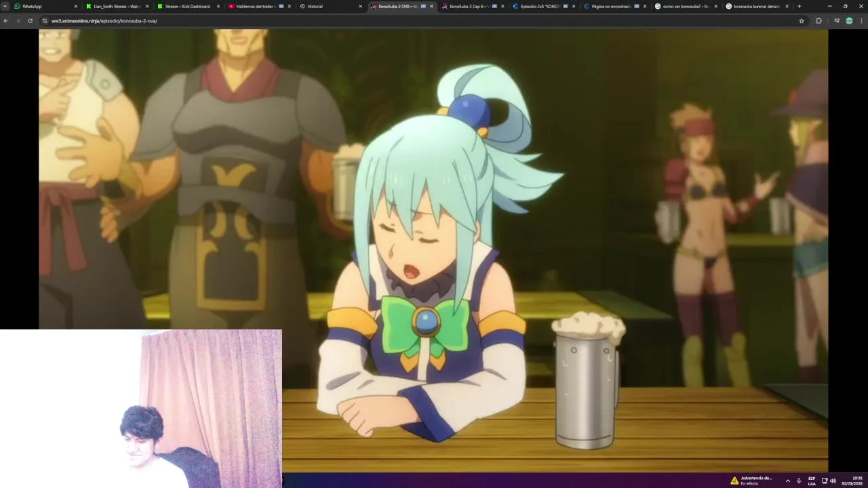Change the ESP LAA input language
The width and height of the screenshot is (868, 488).
pos(812,481)
